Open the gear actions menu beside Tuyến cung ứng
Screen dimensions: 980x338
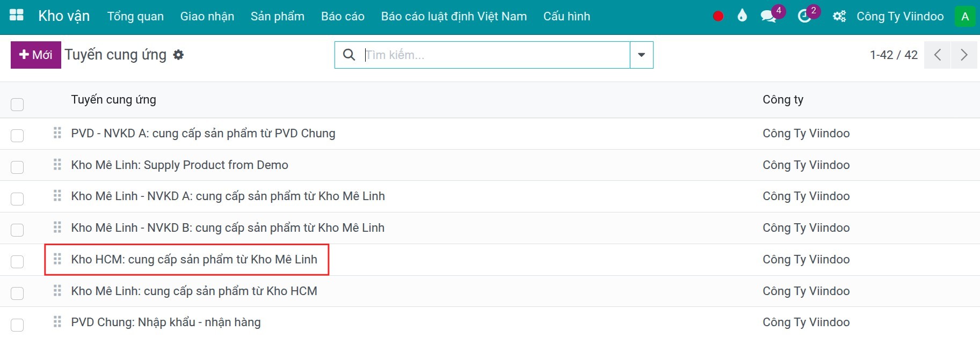(178, 55)
